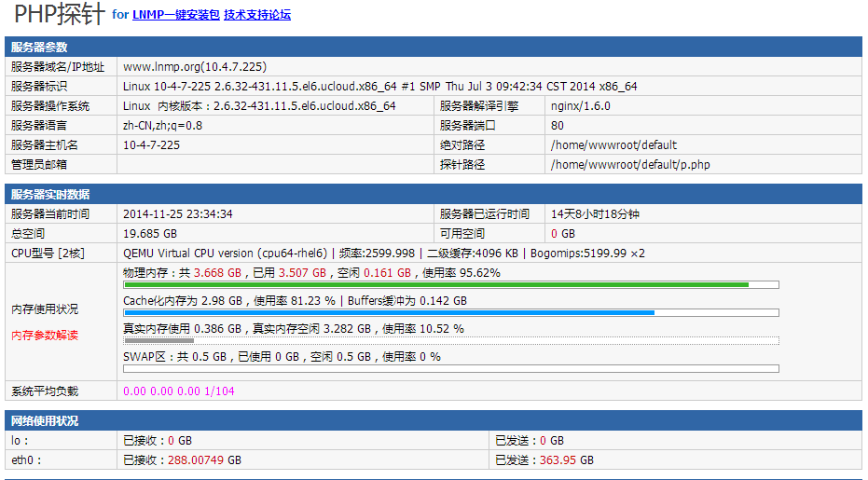Click the red 内存参数解读 link
The image size is (868, 480).
pyautogui.click(x=45, y=335)
